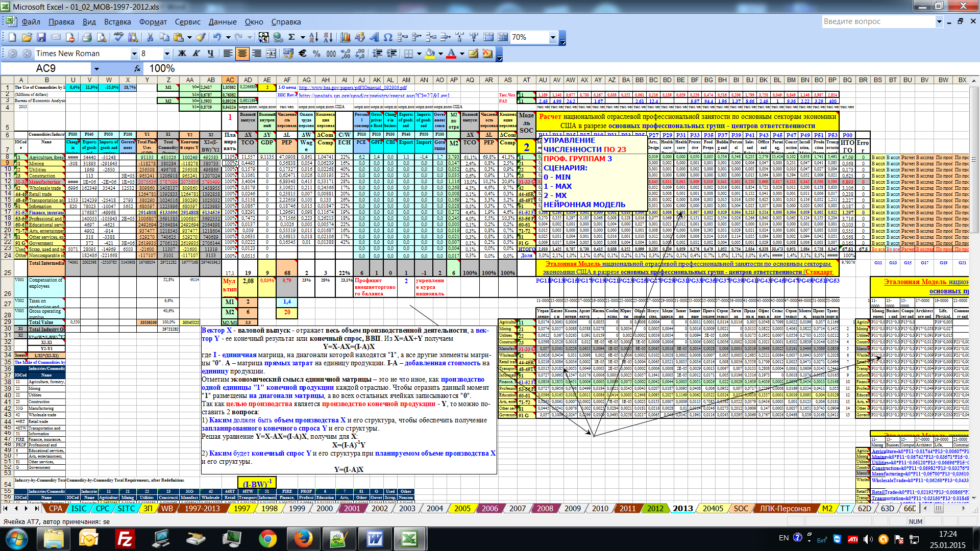Open the Формат menu

tap(153, 21)
